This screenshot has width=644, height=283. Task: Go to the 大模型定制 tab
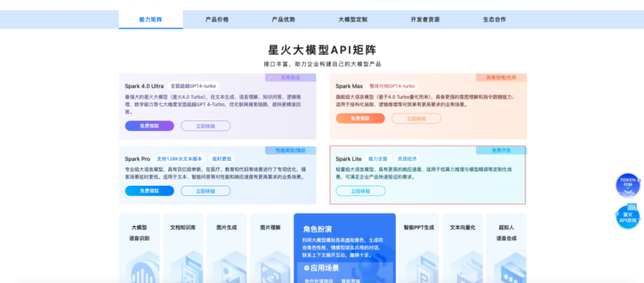point(353,20)
